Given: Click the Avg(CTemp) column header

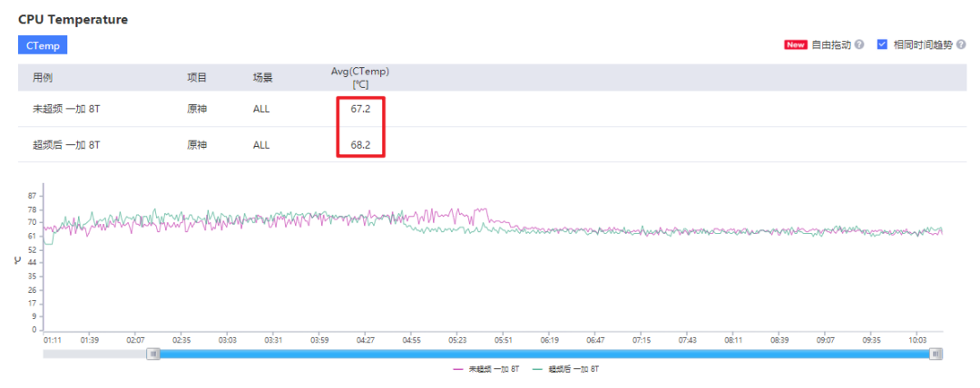Looking at the screenshot, I should click(x=359, y=77).
